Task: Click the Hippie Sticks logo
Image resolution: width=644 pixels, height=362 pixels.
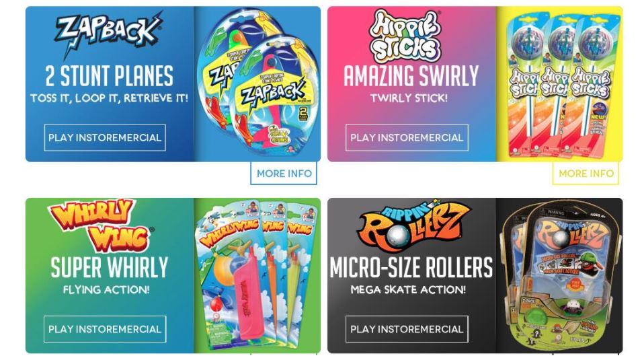Action: click(x=405, y=38)
